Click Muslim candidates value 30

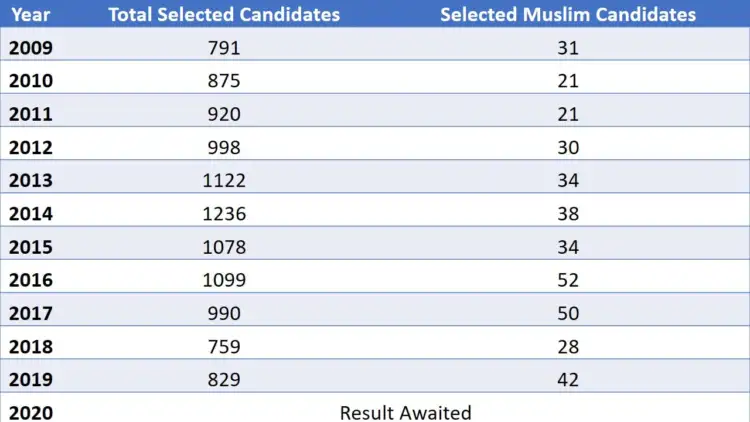click(568, 147)
